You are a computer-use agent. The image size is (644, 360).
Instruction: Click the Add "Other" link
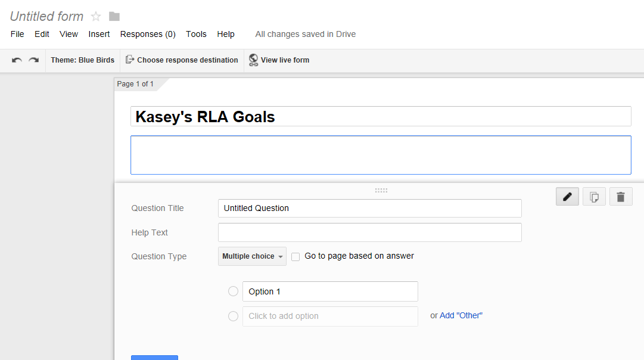(x=461, y=315)
